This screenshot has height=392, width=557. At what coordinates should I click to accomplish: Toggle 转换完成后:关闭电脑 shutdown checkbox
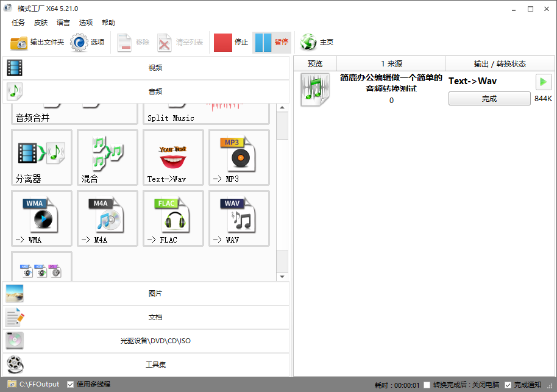pos(427,385)
